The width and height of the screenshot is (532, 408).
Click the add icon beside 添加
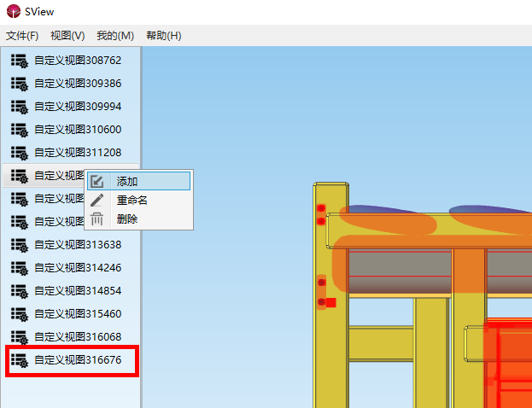[x=97, y=182]
